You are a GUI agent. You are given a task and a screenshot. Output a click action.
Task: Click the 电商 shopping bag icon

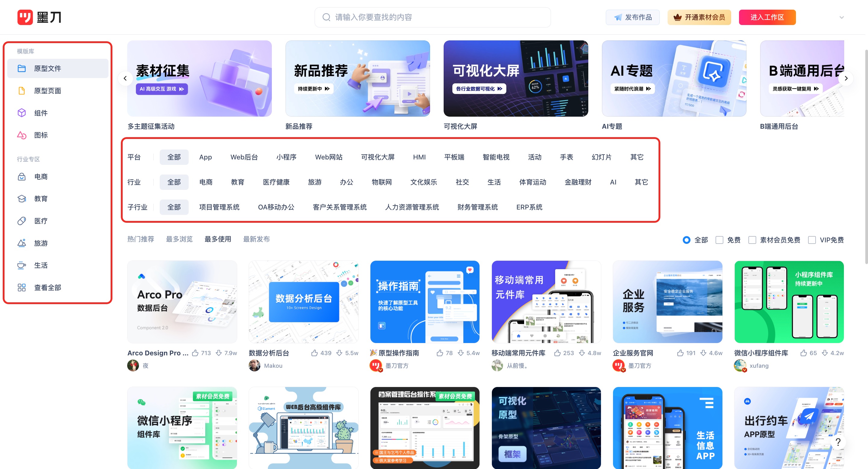tap(22, 177)
